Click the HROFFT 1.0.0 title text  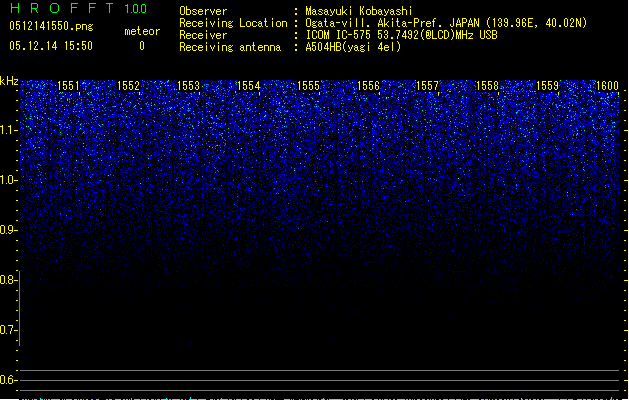(x=79, y=8)
